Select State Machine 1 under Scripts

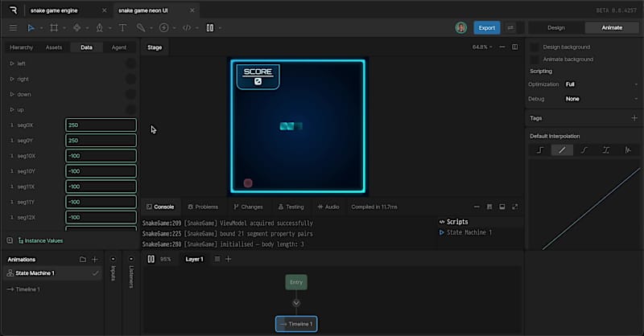[466, 232]
